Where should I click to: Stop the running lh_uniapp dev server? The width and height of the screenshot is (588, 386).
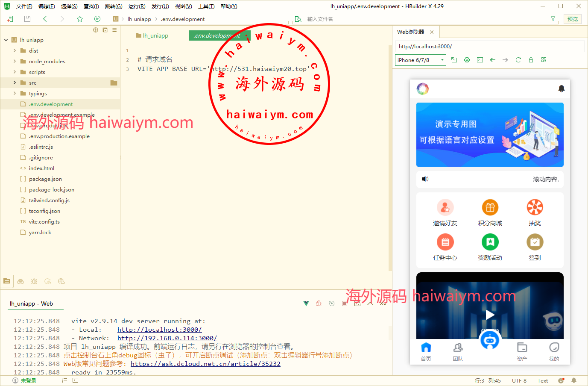click(x=345, y=303)
